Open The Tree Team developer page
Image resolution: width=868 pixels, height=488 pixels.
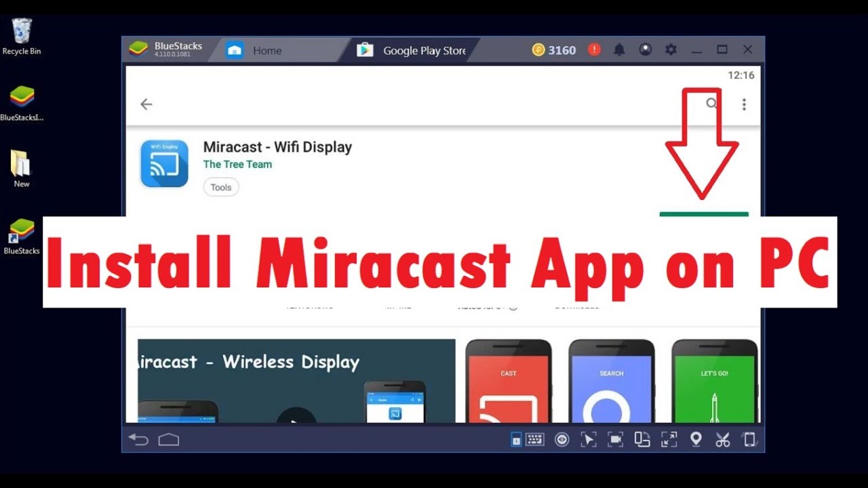click(x=237, y=164)
